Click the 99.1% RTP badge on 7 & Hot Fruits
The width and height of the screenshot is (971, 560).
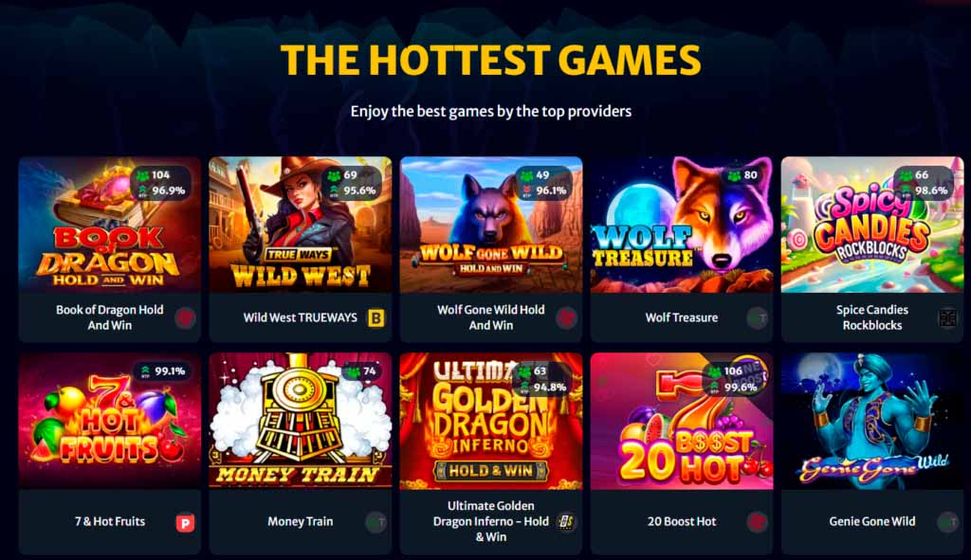[163, 371]
